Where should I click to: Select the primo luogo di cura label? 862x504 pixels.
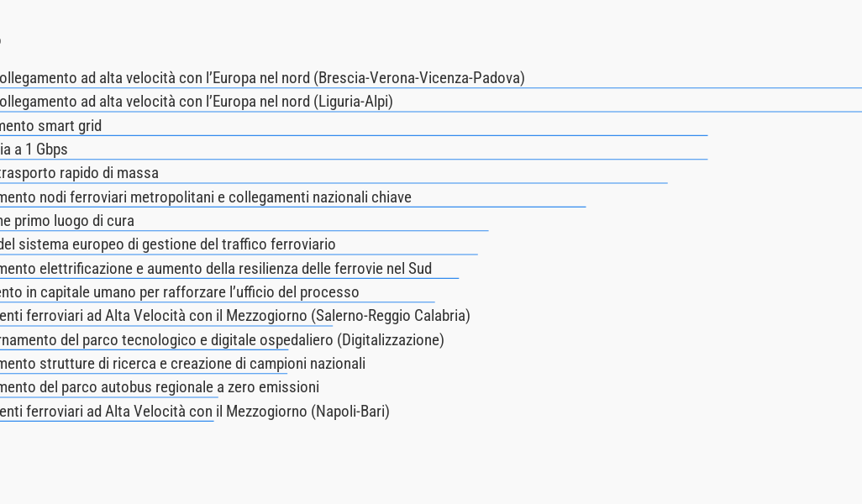67,221
